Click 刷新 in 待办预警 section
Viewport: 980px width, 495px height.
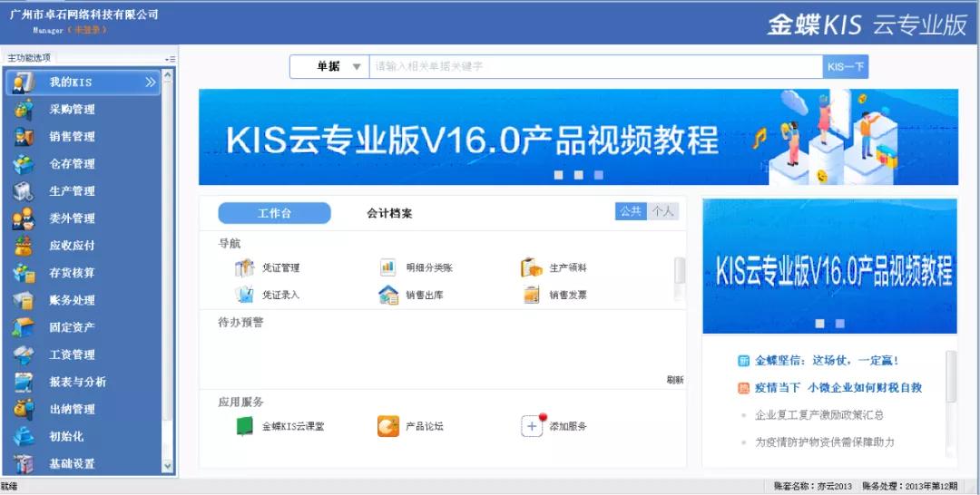pos(675,380)
